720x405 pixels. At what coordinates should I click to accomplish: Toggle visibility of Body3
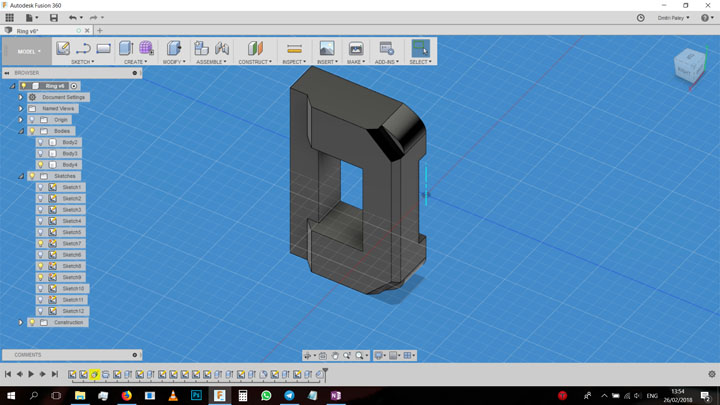tap(41, 153)
